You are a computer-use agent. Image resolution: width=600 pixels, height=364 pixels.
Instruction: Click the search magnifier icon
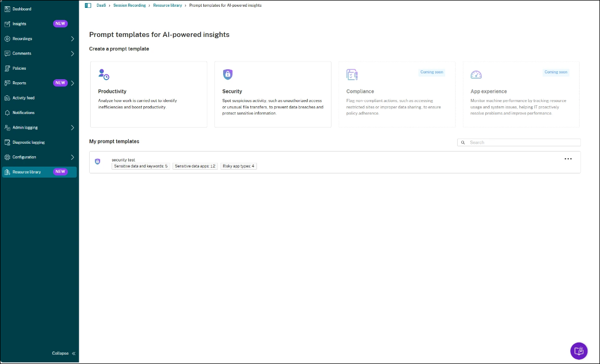pos(462,143)
